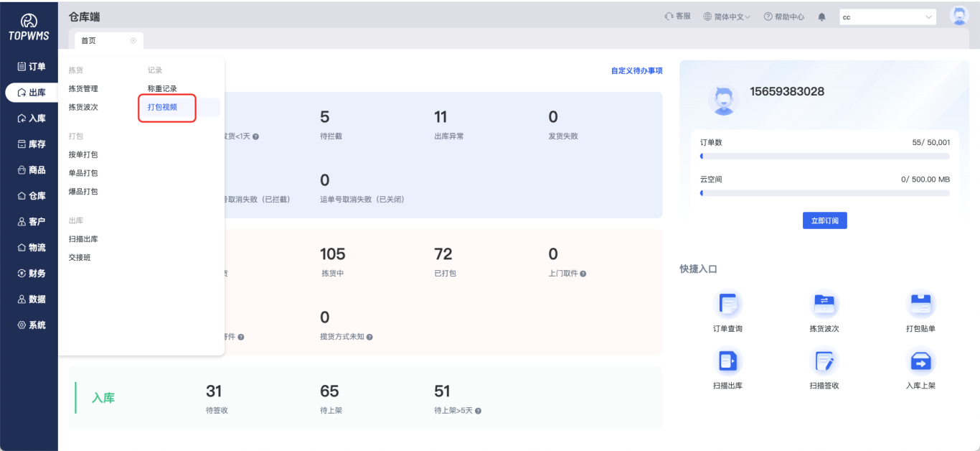Click the 待签收 count 31
The width and height of the screenshot is (980, 451).
point(214,391)
